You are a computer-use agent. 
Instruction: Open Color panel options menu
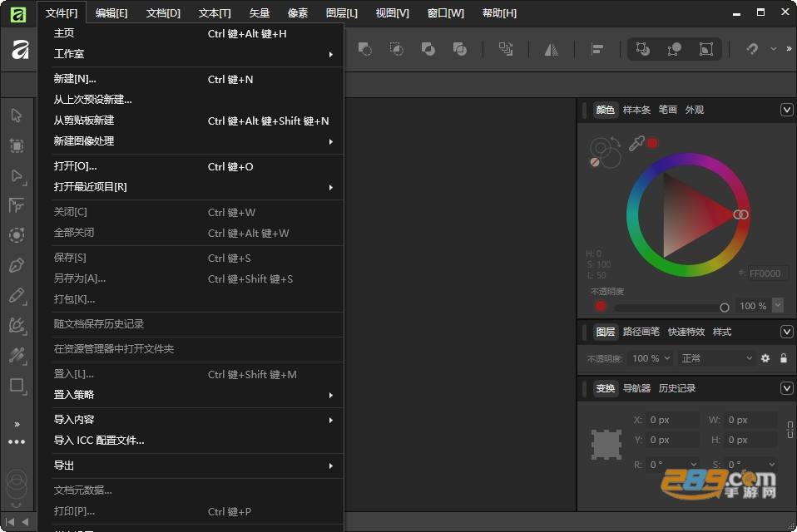point(786,110)
